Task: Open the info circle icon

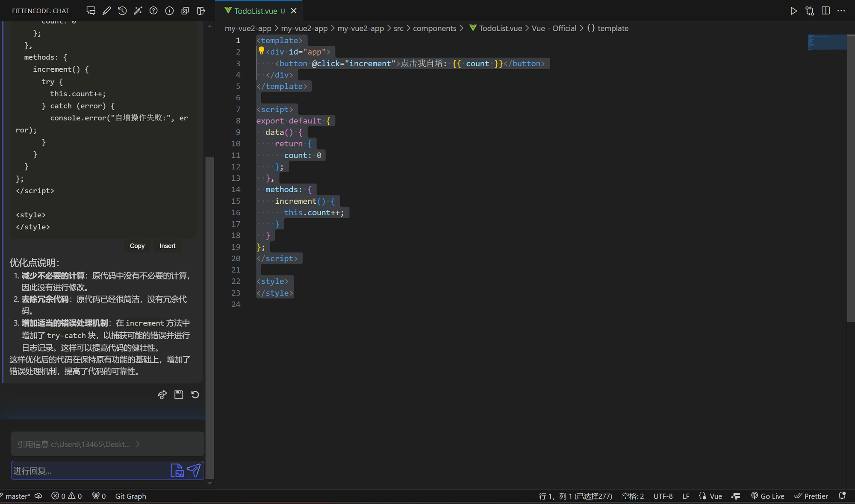Action: [x=169, y=11]
